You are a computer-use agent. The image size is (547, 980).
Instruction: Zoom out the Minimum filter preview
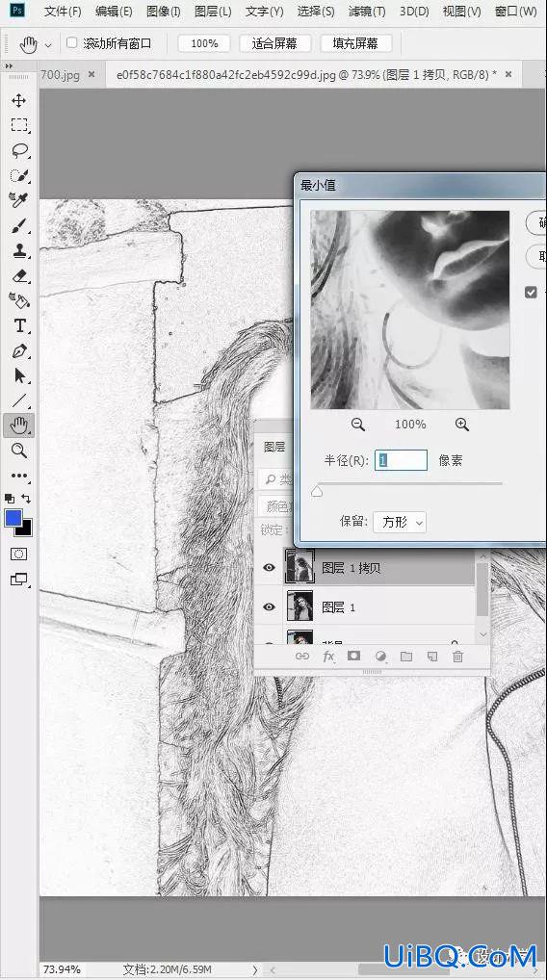click(357, 425)
